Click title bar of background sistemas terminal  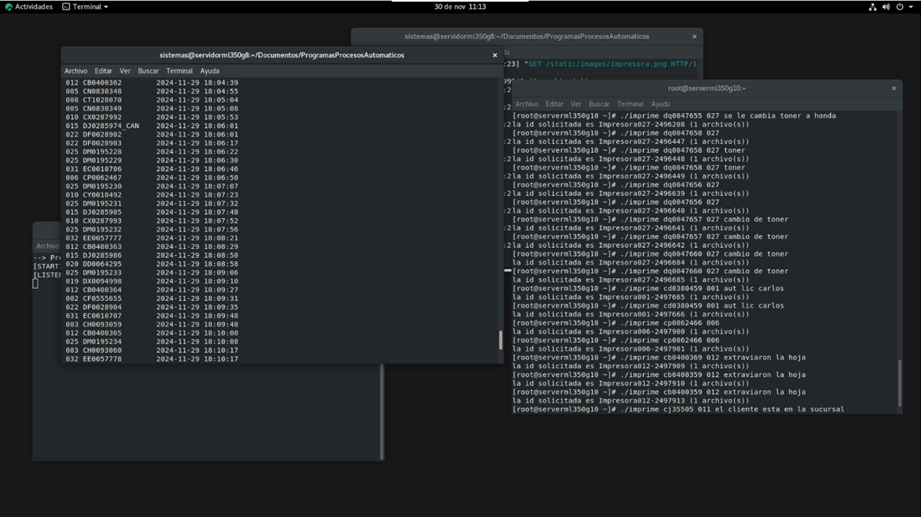pyautogui.click(x=527, y=36)
